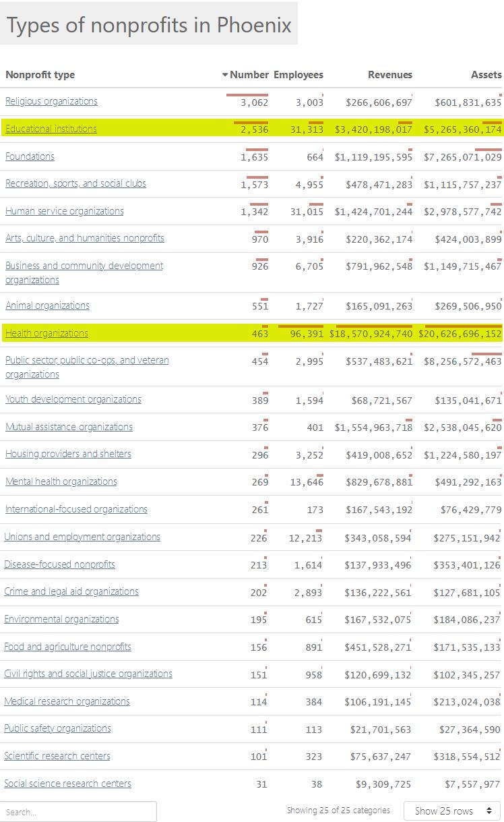Open Business and community development organizations link
The image size is (504, 822).
[x=84, y=272]
